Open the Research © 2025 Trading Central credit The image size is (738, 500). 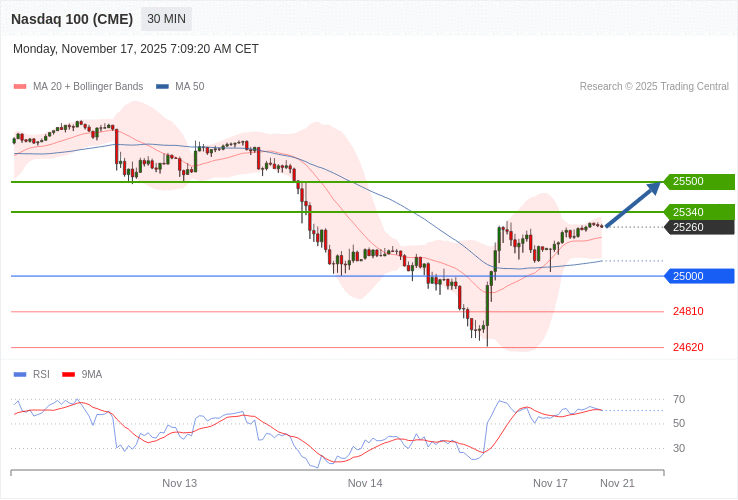click(x=654, y=87)
